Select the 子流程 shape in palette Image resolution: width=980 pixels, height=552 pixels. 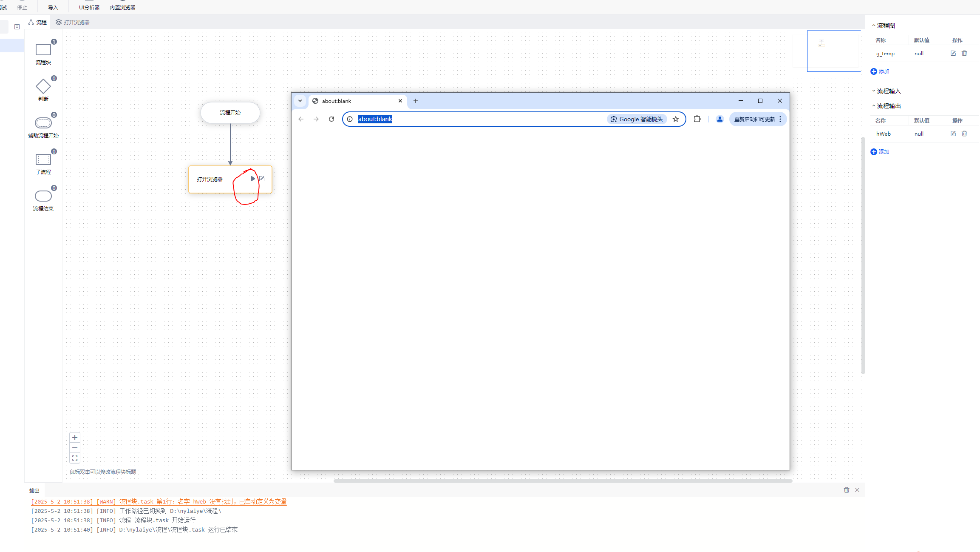coord(43,160)
